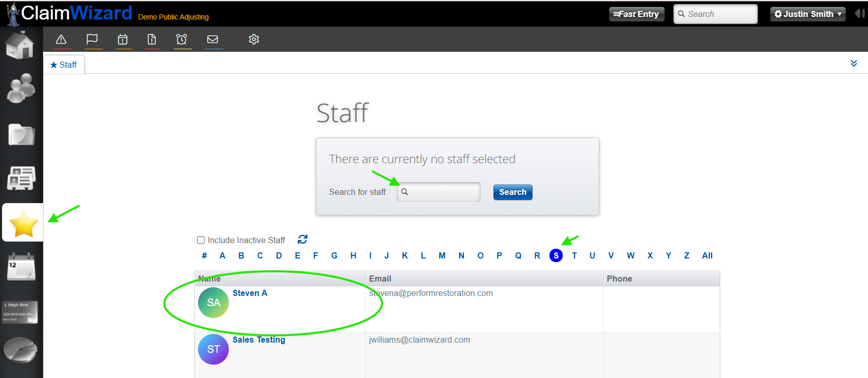Image resolution: width=868 pixels, height=378 pixels.
Task: Filter staff by letter X
Action: point(650,255)
